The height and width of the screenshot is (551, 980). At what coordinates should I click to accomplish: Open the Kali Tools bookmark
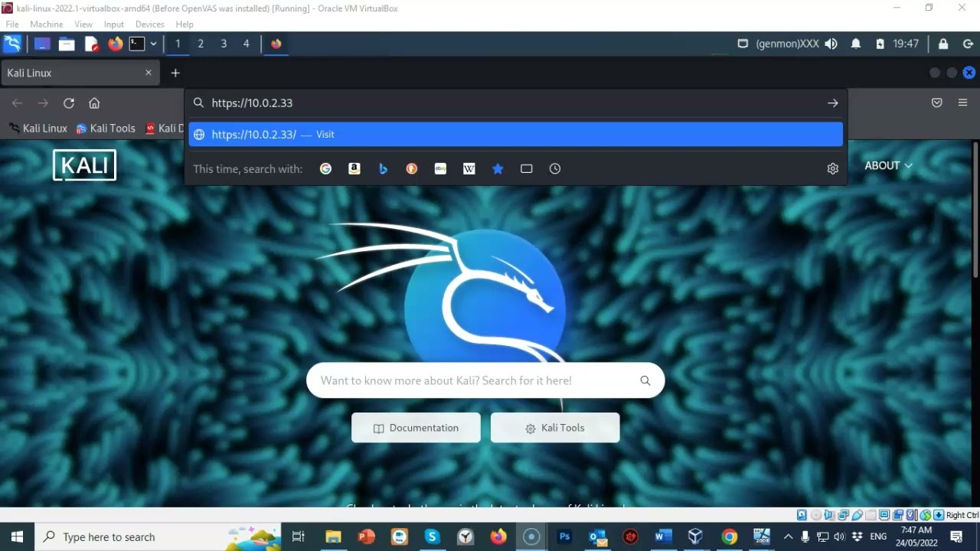pyautogui.click(x=106, y=129)
